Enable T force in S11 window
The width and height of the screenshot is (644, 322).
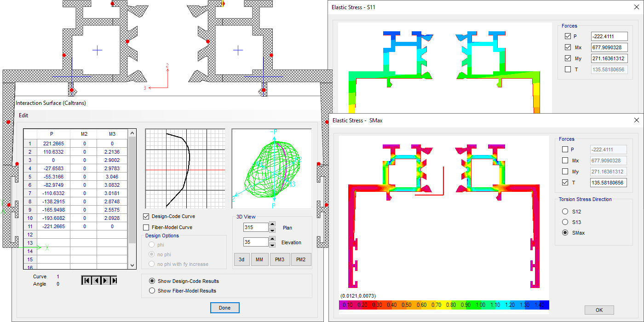pos(568,69)
